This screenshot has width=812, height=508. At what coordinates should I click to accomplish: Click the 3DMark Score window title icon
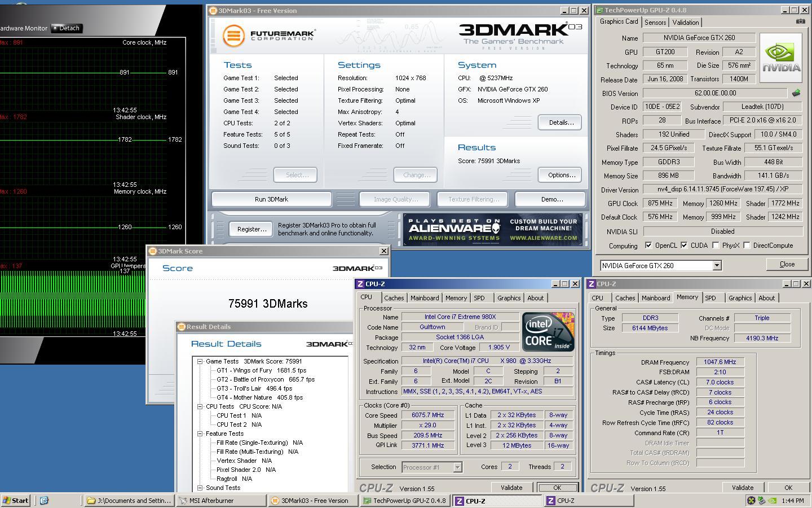[x=152, y=251]
